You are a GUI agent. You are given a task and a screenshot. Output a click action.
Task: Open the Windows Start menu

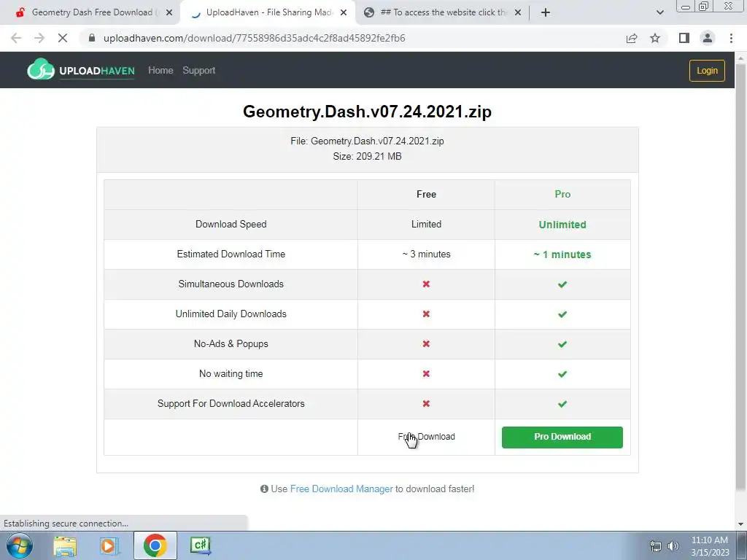coord(20,545)
